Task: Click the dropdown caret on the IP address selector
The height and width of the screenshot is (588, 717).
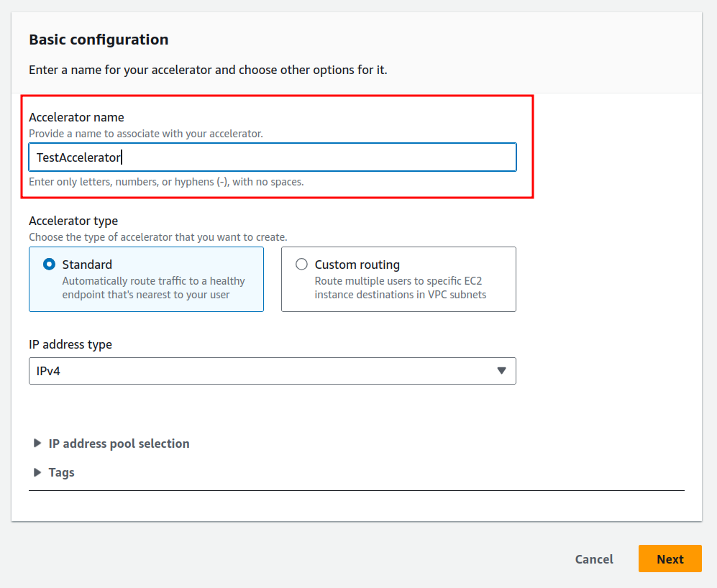Action: click(502, 371)
